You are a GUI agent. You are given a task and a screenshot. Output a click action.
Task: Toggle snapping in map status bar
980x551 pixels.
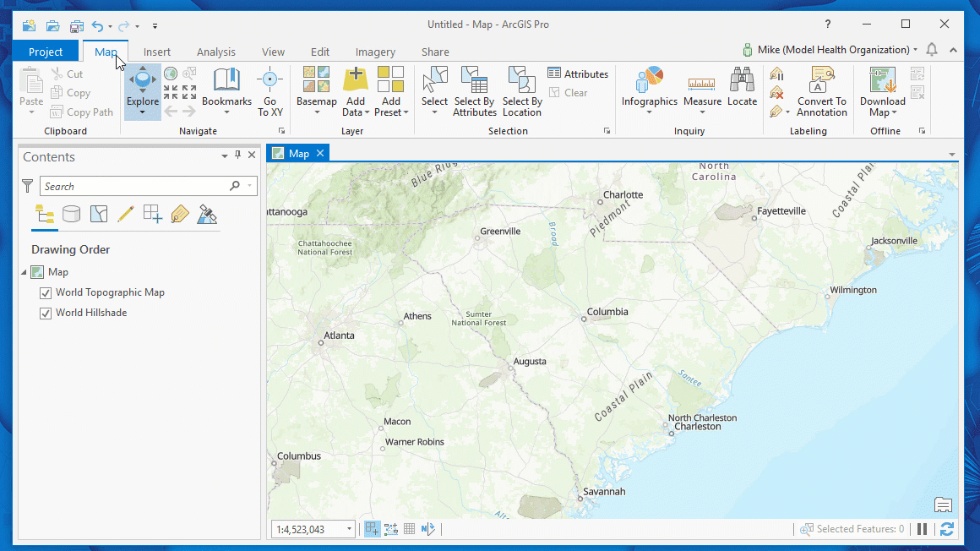(372, 529)
